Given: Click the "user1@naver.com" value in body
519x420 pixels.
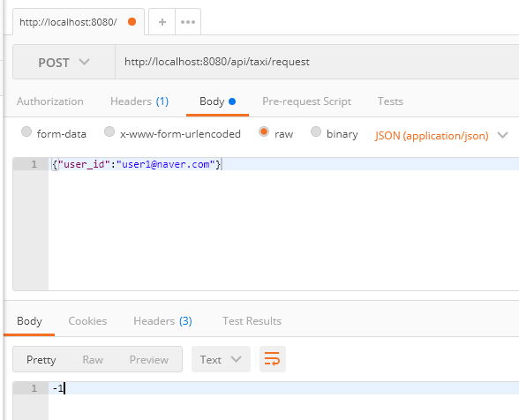Looking at the screenshot, I should 166,164.
